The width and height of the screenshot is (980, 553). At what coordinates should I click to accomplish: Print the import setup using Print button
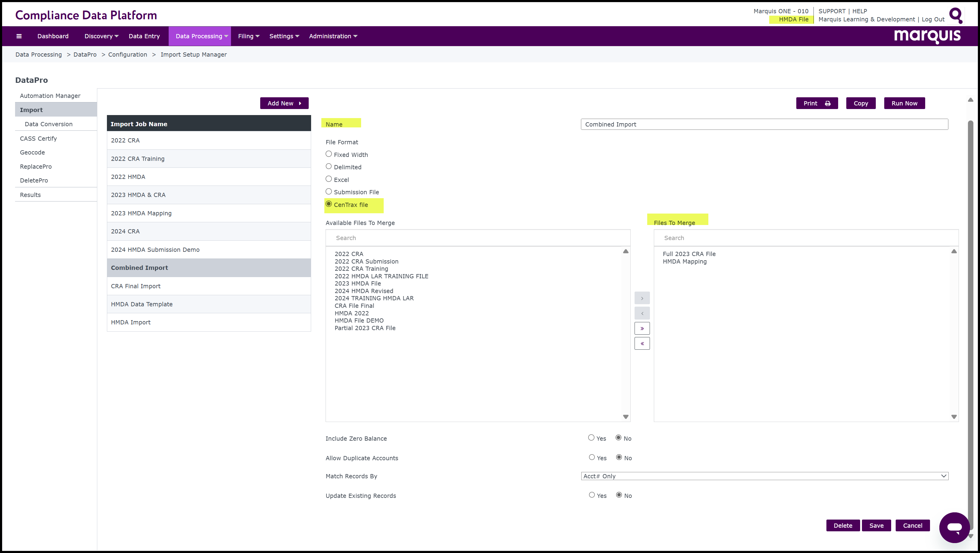[x=816, y=104]
